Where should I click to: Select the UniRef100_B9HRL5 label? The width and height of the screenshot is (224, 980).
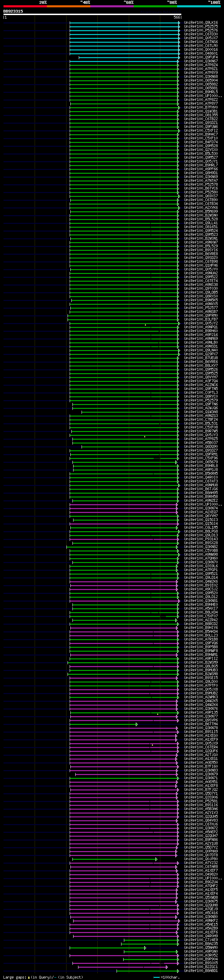201,92
